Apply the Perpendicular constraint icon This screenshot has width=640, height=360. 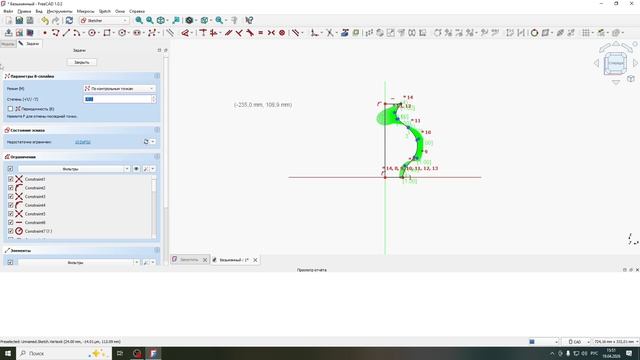tap(239, 33)
